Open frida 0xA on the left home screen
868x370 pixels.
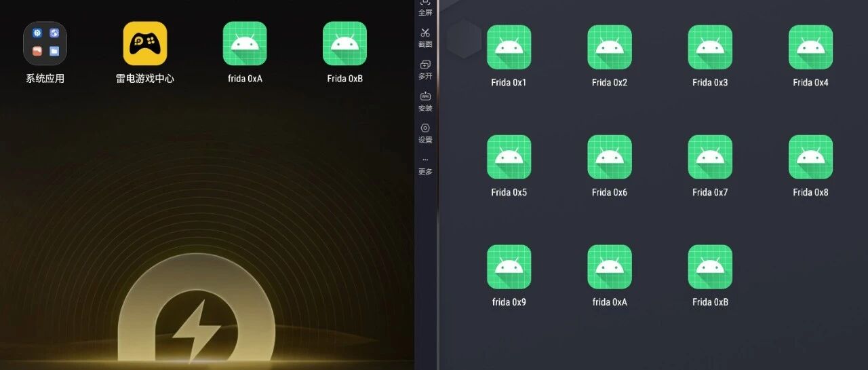[x=245, y=43]
